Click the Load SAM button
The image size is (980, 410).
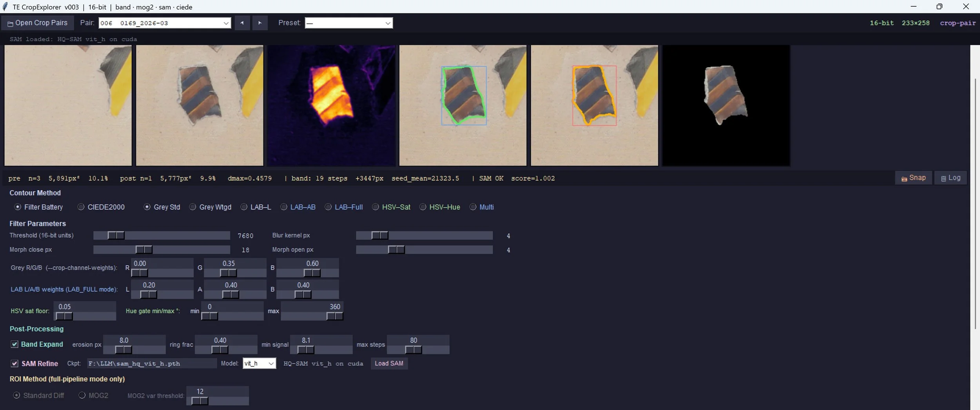coord(389,363)
